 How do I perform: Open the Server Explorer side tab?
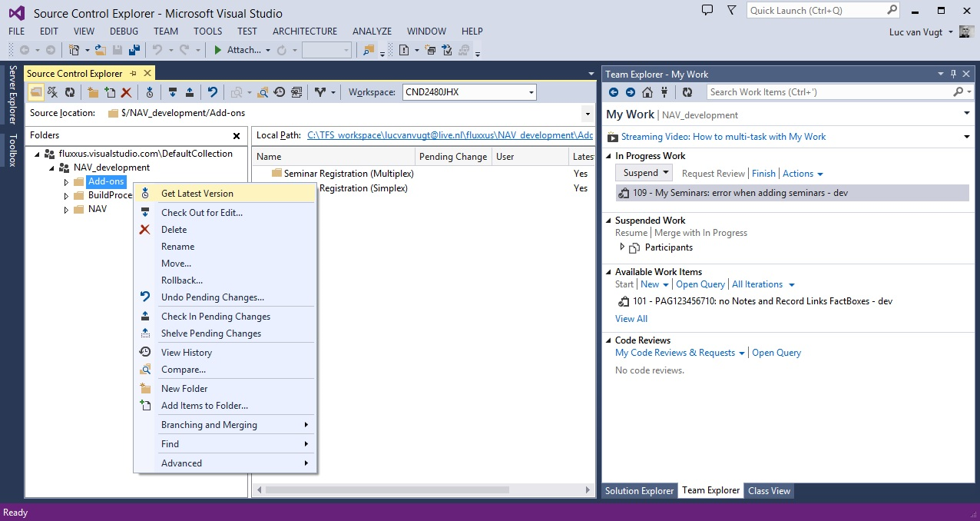click(x=12, y=95)
